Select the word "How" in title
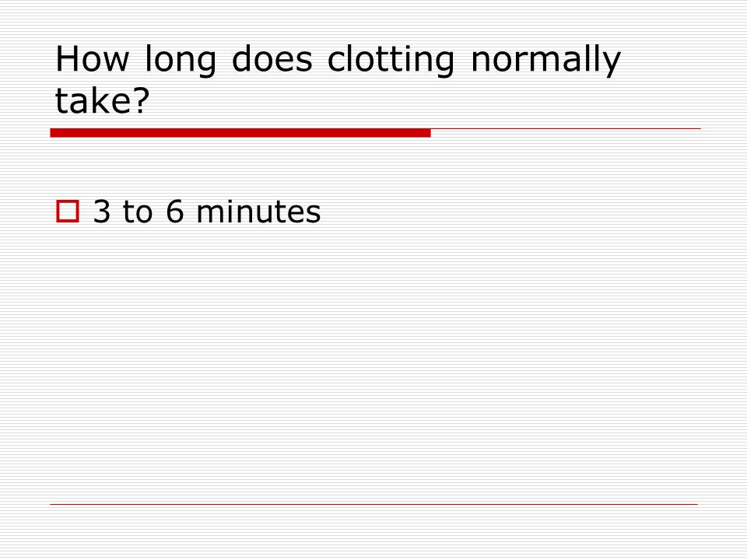The image size is (747, 560). [x=93, y=59]
